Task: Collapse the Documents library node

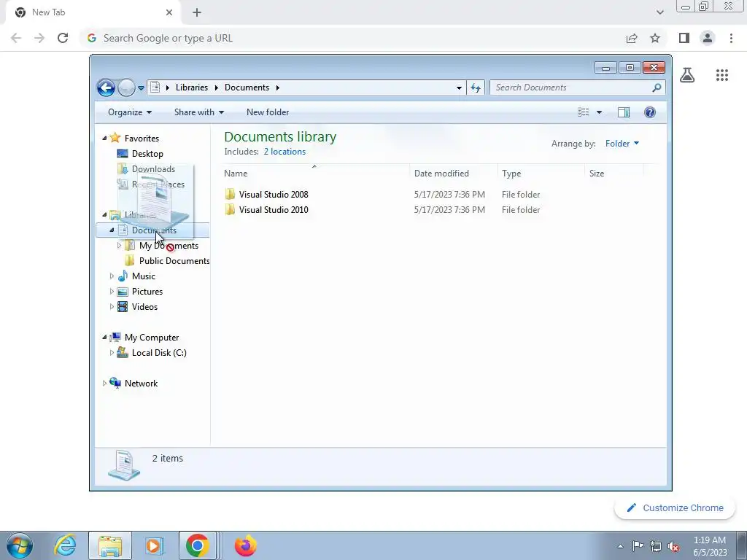Action: coord(112,230)
